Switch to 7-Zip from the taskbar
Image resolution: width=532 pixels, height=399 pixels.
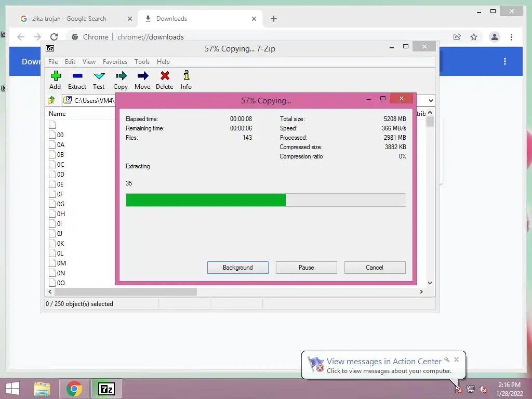click(106, 389)
